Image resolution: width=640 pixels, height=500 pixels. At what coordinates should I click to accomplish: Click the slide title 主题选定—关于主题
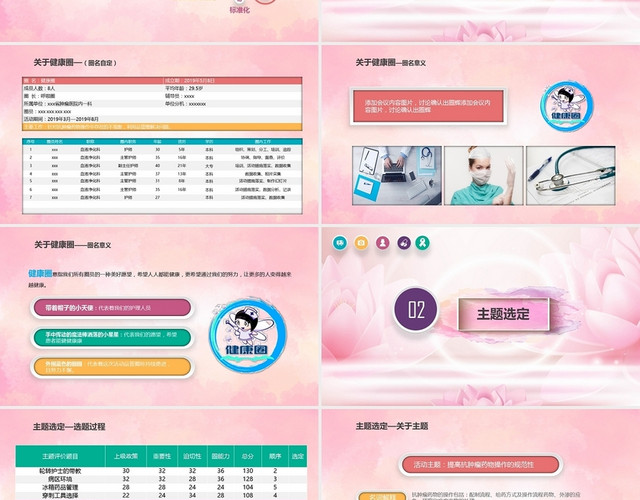tap(392, 426)
